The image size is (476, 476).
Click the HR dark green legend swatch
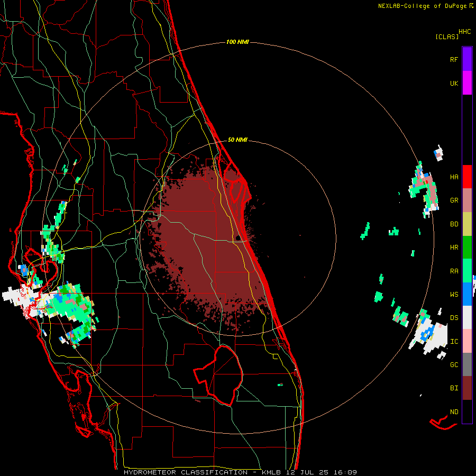point(467,247)
